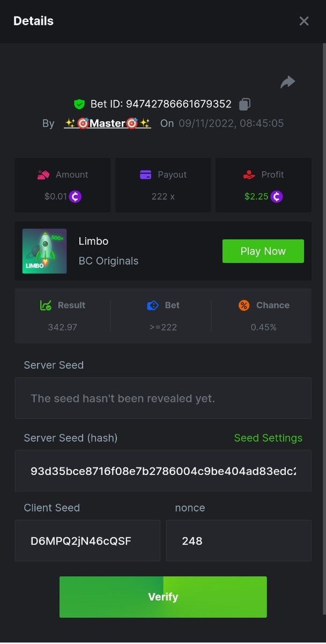Click the coin icon next to $2.25

click(277, 196)
